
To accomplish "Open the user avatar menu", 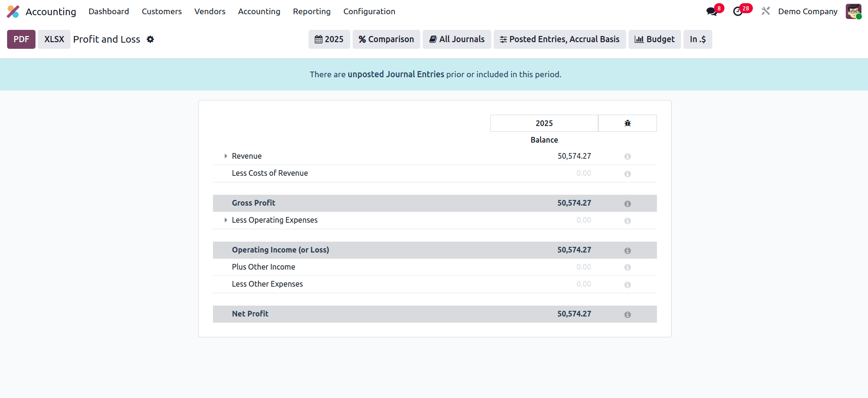I will tap(853, 11).
